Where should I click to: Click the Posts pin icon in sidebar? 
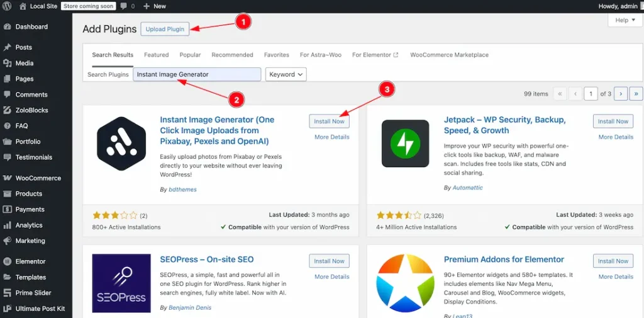click(7, 47)
